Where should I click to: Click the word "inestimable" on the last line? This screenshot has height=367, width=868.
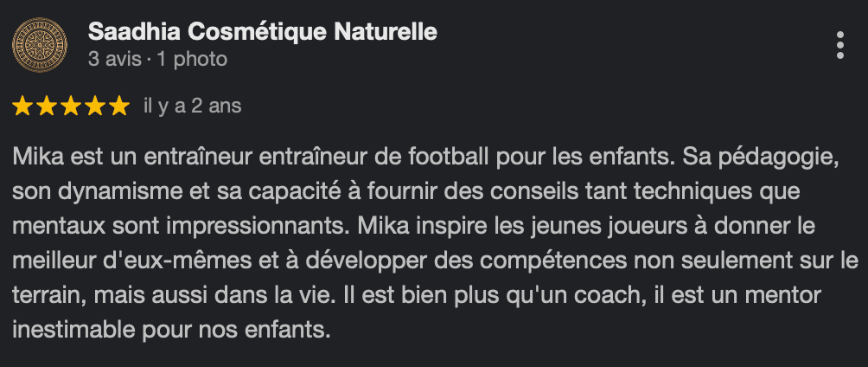pyautogui.click(x=65, y=330)
